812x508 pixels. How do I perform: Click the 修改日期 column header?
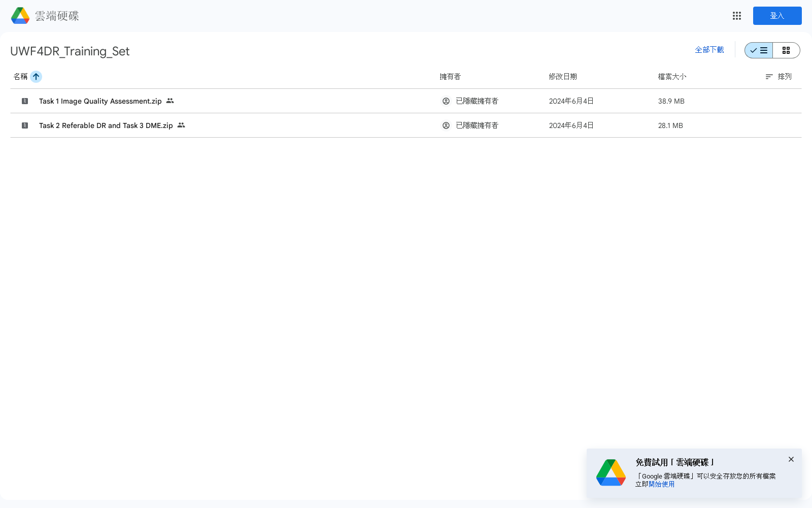563,77
